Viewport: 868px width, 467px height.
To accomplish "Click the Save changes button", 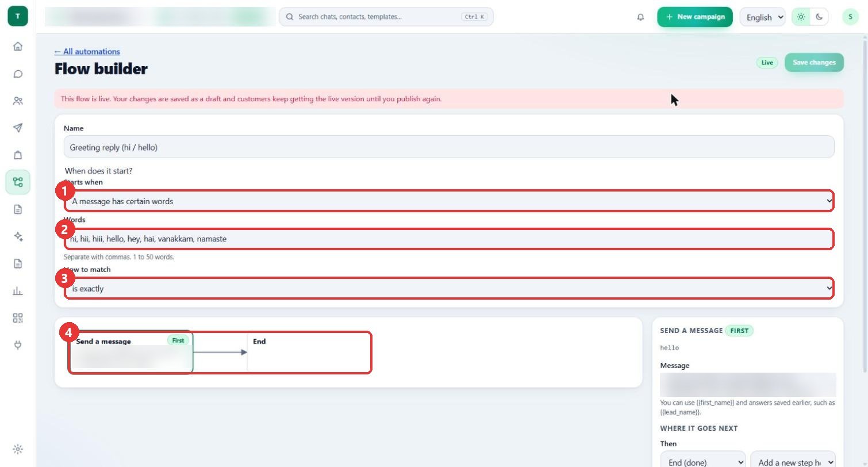I will tap(814, 62).
